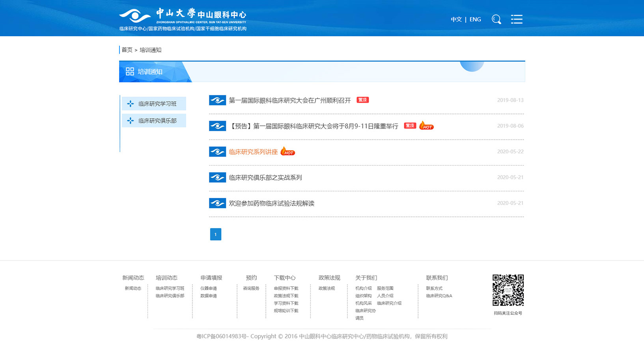The height and width of the screenshot is (347, 644).
Task: Open 临床研究Q&A footer link
Action: click(439, 296)
